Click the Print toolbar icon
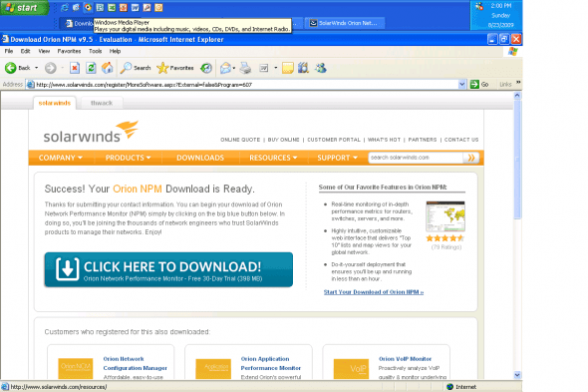The height and width of the screenshot is (392, 588). [245, 68]
